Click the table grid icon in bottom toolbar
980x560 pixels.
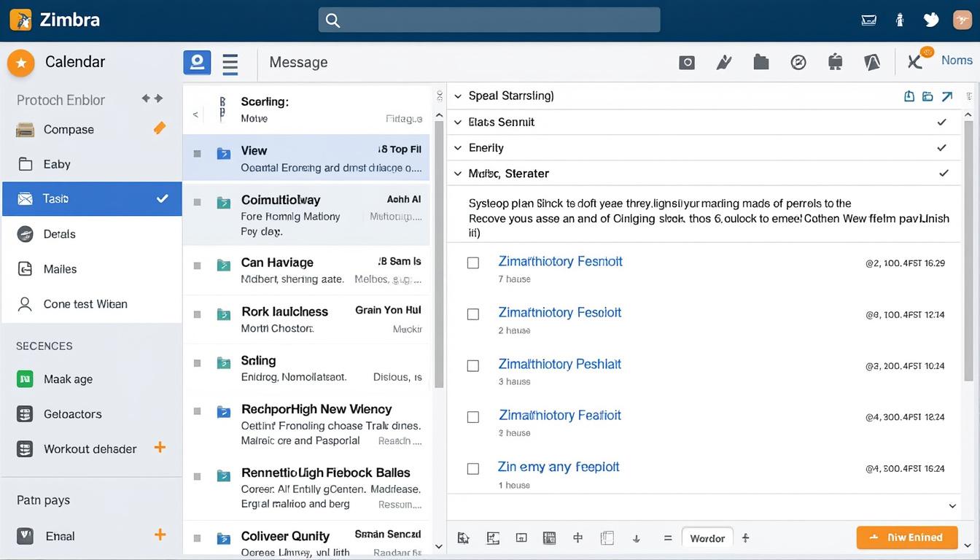tap(550, 538)
